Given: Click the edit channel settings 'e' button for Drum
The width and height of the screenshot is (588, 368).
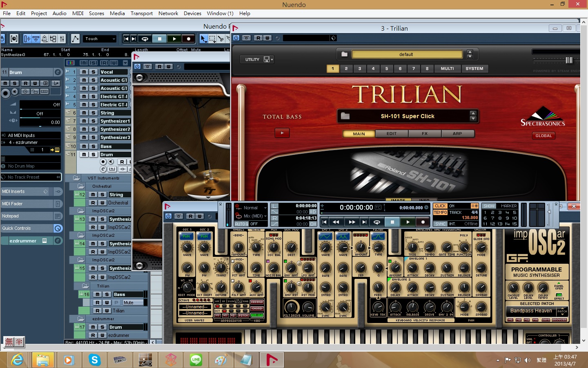Looking at the screenshot, I should pyautogui.click(x=58, y=72).
